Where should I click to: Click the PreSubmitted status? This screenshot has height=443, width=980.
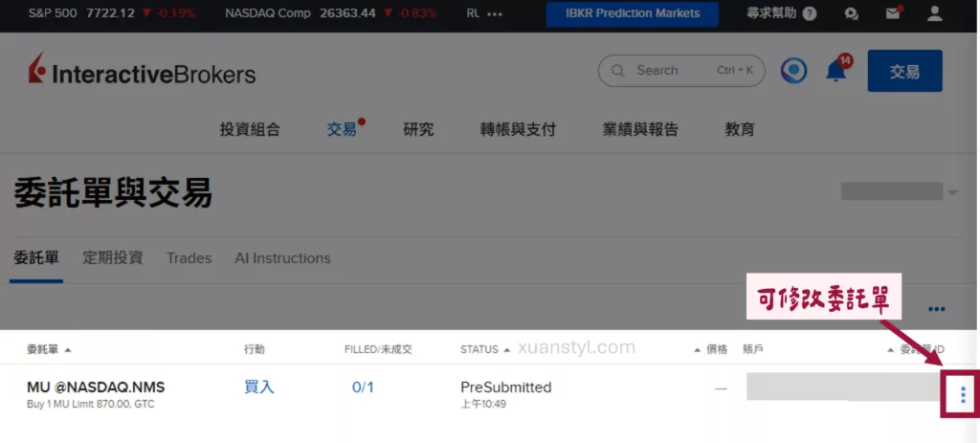[x=506, y=388]
